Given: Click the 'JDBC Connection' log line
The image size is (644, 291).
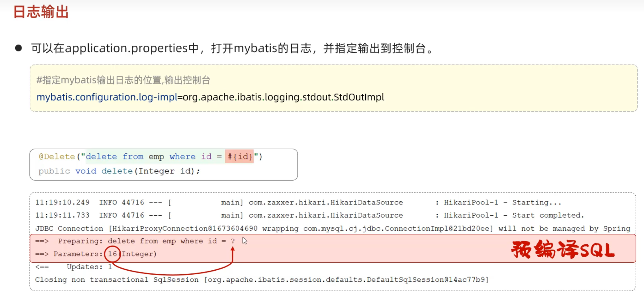Looking at the screenshot, I should pos(332,228).
